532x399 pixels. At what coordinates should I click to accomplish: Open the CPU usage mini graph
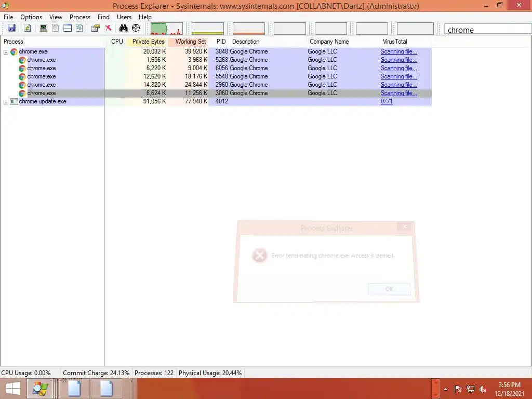[167, 29]
